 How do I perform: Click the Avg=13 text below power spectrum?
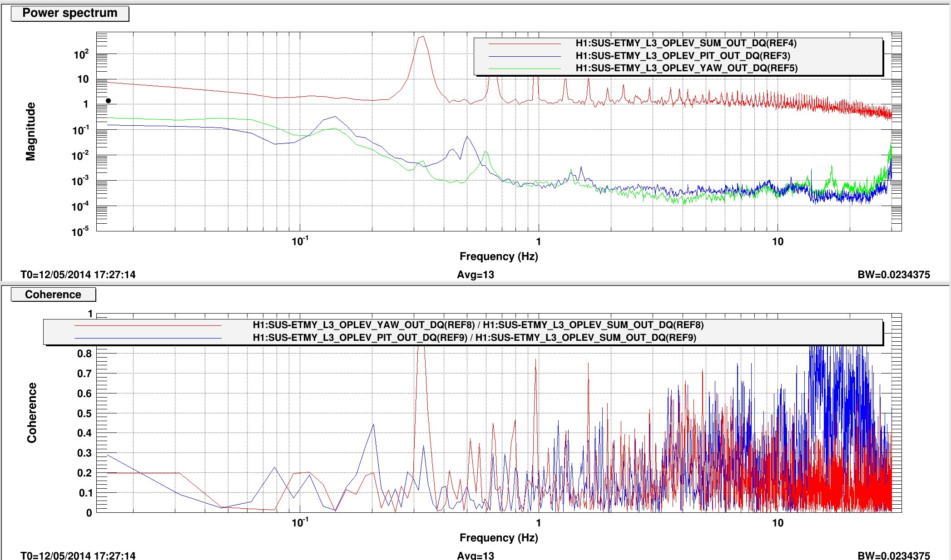[475, 275]
